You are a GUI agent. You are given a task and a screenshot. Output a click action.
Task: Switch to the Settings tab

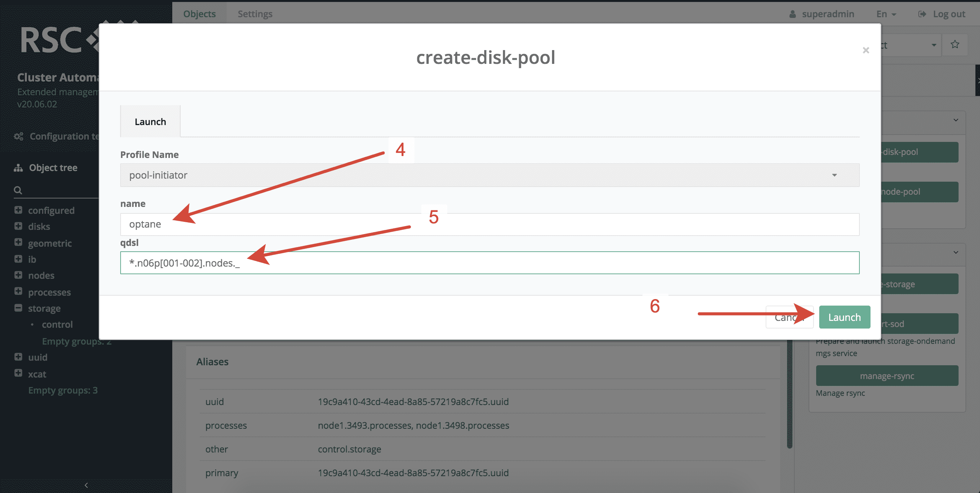(x=255, y=14)
